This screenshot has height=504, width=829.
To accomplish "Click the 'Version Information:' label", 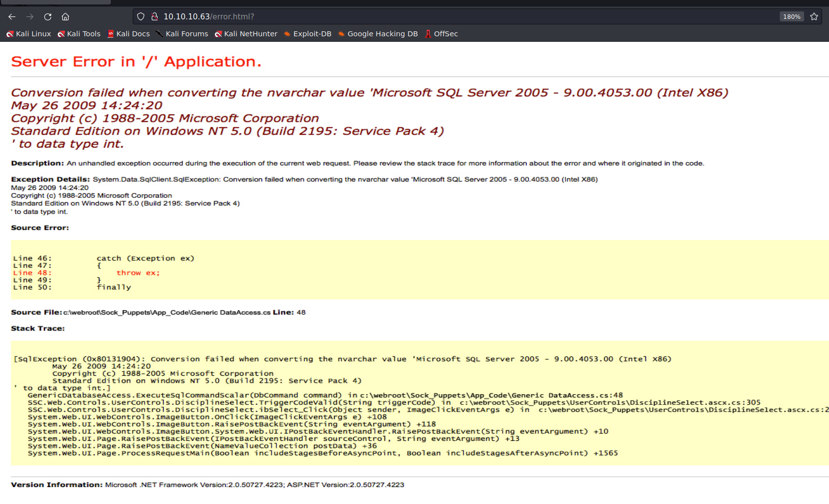I will (x=57, y=485).
